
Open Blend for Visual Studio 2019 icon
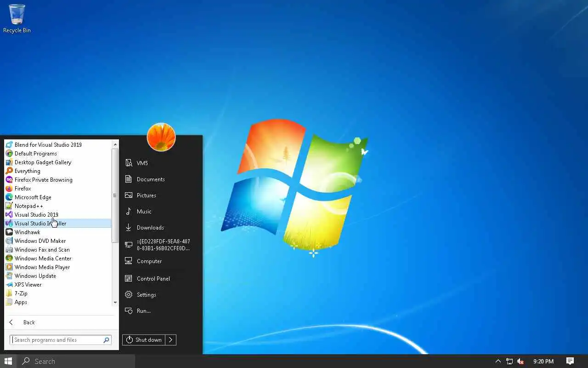coord(9,144)
